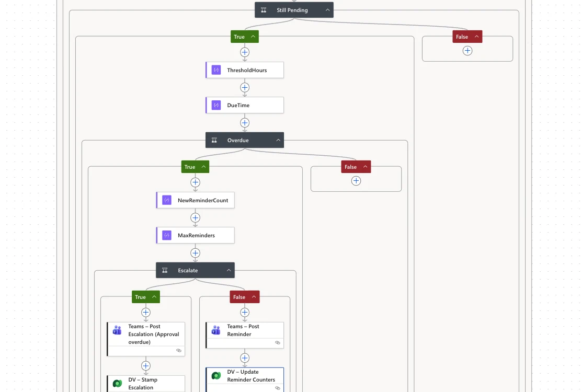This screenshot has height=392, width=581.
Task: Open the ThresholdHours action
Action: pos(245,70)
